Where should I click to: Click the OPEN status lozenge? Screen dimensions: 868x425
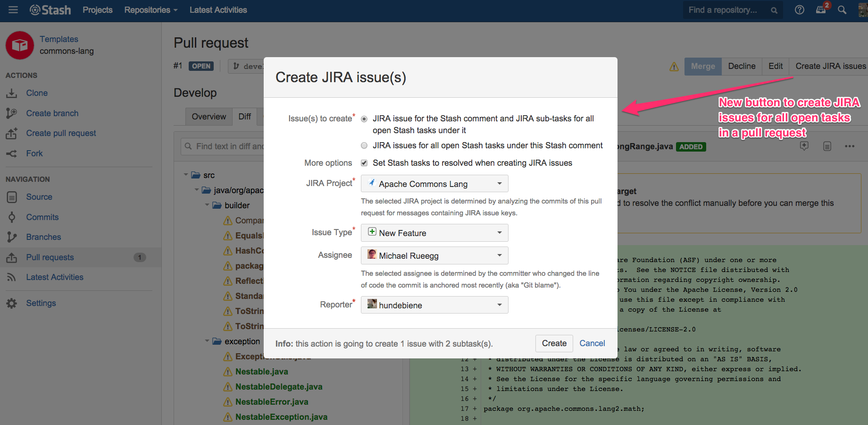coord(201,66)
